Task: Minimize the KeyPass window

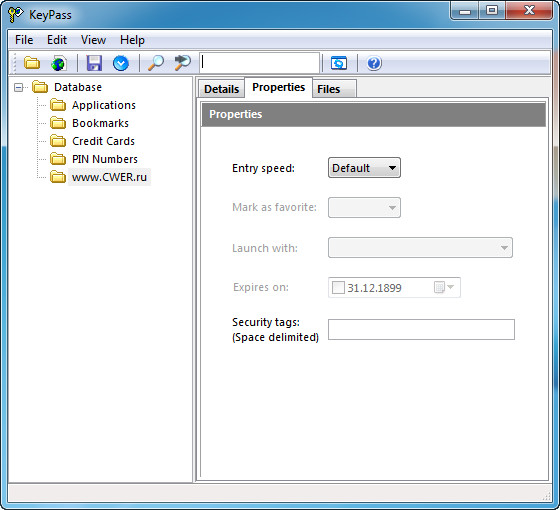Action: click(465, 11)
